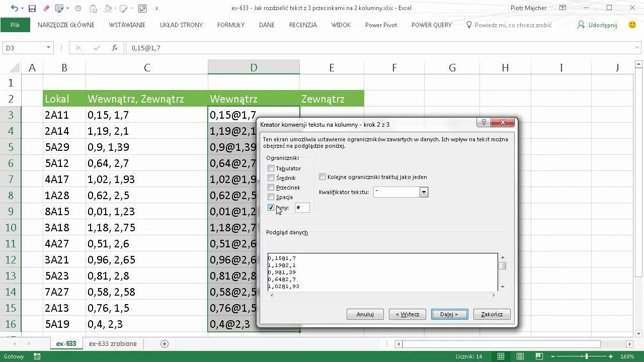Viewport: 644px width, 362px height.
Task: Click the 'Dalej >' button
Action: click(449, 314)
